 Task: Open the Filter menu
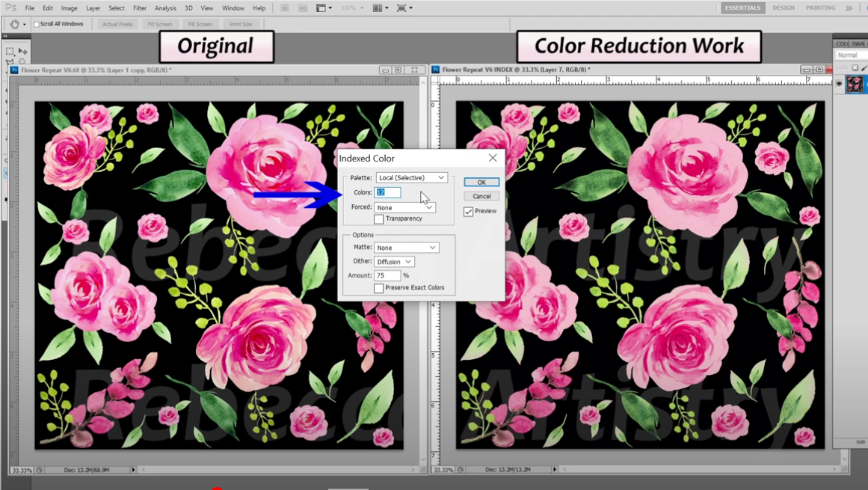click(x=140, y=7)
